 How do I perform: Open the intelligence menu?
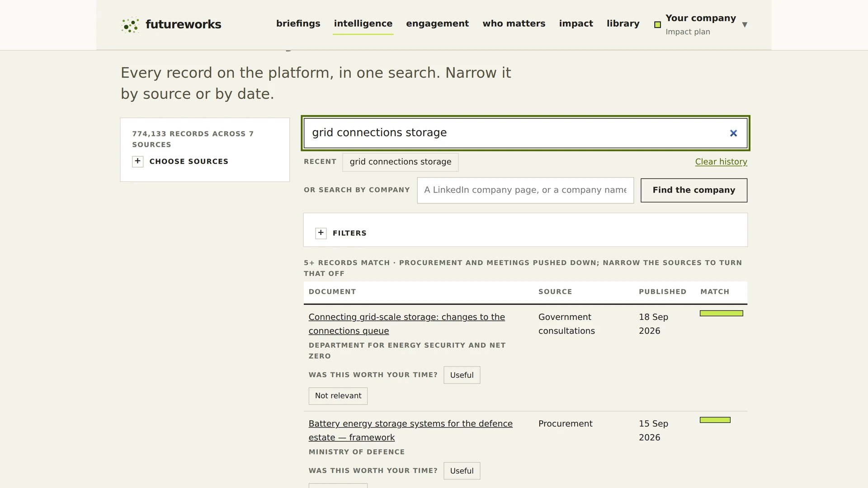(363, 23)
